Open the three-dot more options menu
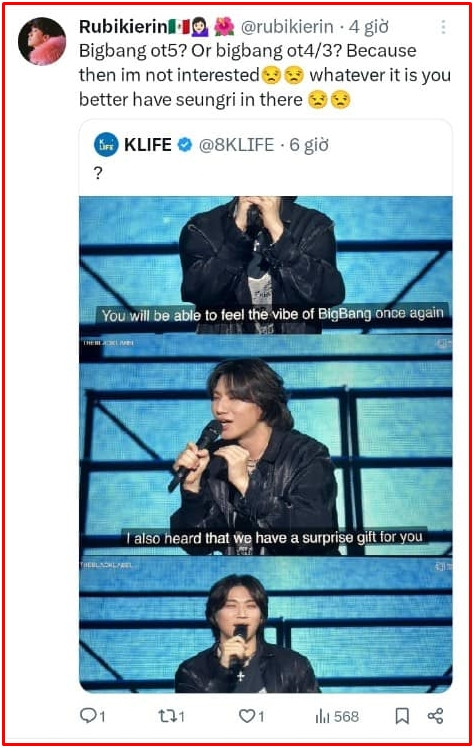 coord(443,27)
